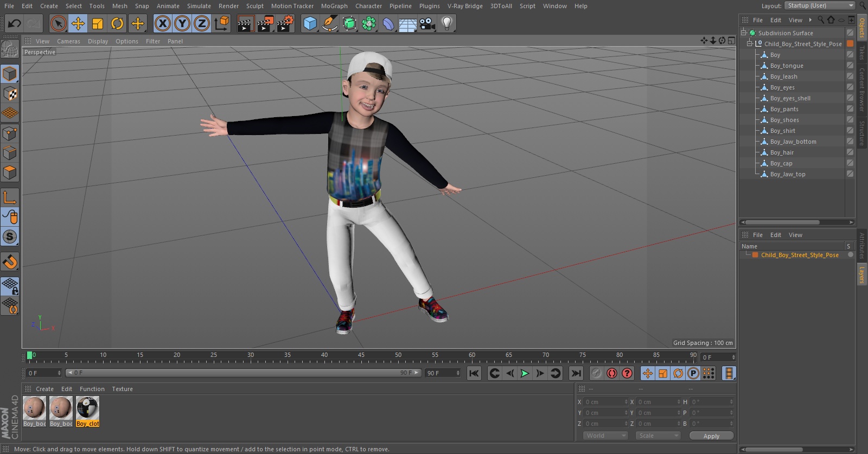
Task: Toggle Parameter keyframe recording
Action: 693,373
